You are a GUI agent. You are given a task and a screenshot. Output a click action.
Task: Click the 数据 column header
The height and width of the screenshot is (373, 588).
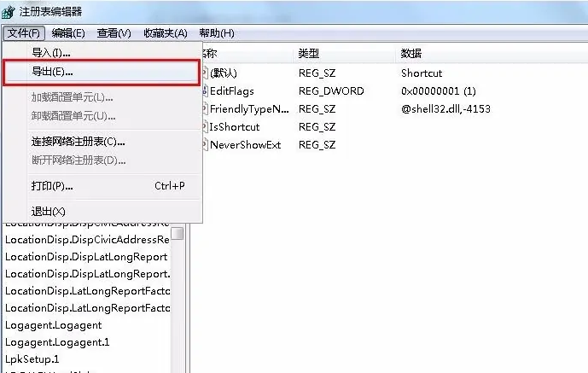[411, 54]
